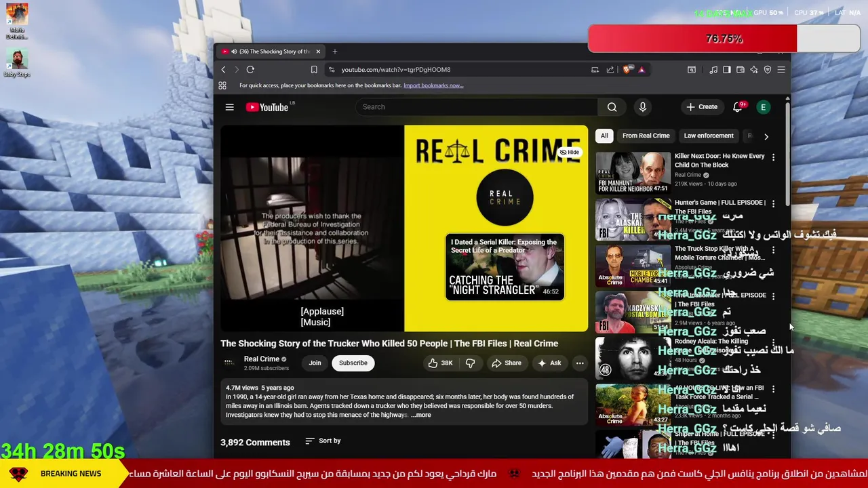868x488 pixels.
Task: Click the Real Crime channel avatar
Action: coord(229,363)
